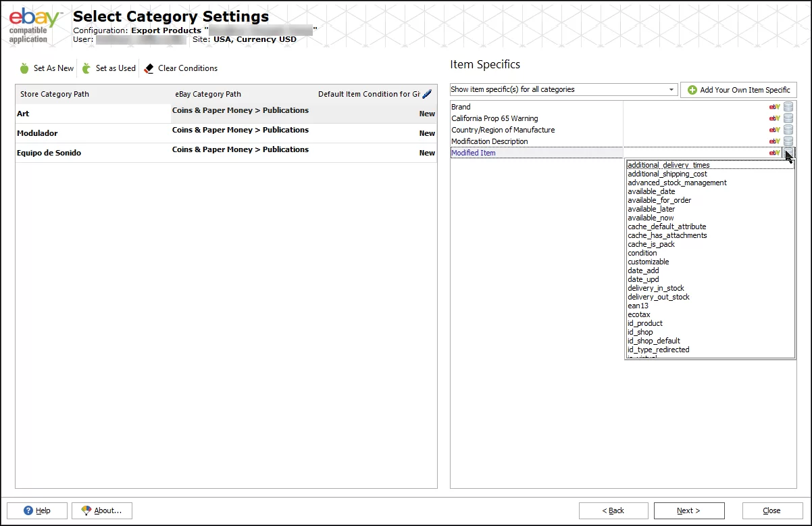Screen dimensions: 812x526
Task: Click database icon in Modification Description row
Action: (x=788, y=141)
